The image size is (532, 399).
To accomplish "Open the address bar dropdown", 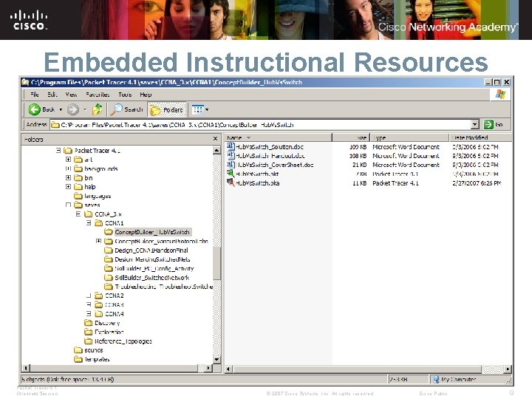I will click(475, 125).
